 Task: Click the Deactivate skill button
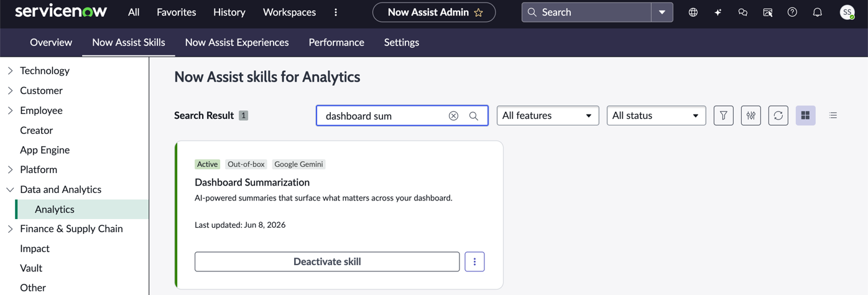[x=327, y=262]
